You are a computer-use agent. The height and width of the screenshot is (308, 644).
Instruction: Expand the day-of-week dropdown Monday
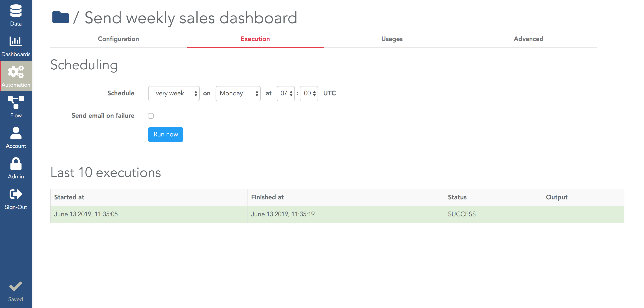(x=238, y=93)
